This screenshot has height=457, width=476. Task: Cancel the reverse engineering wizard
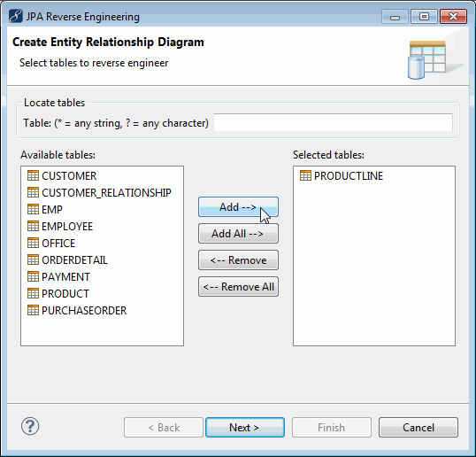(x=418, y=428)
